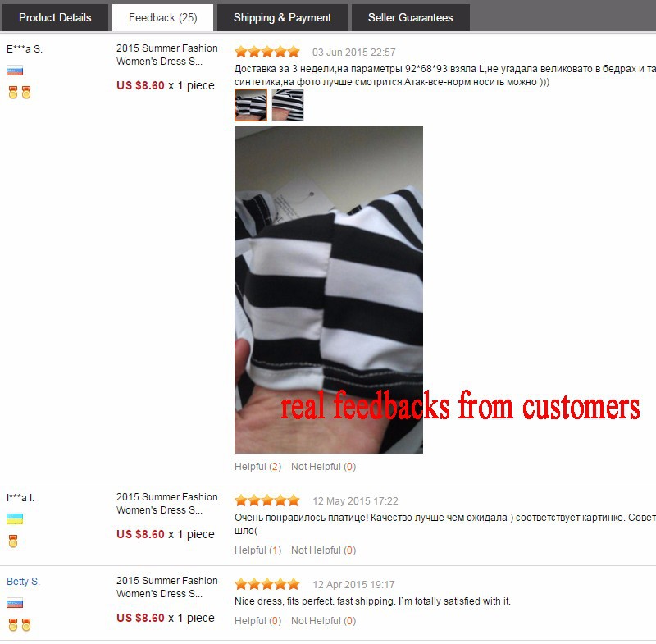Viewport: 656px width, 644px height.
Task: Select the first striped dress review thumbnail
Action: point(251,105)
